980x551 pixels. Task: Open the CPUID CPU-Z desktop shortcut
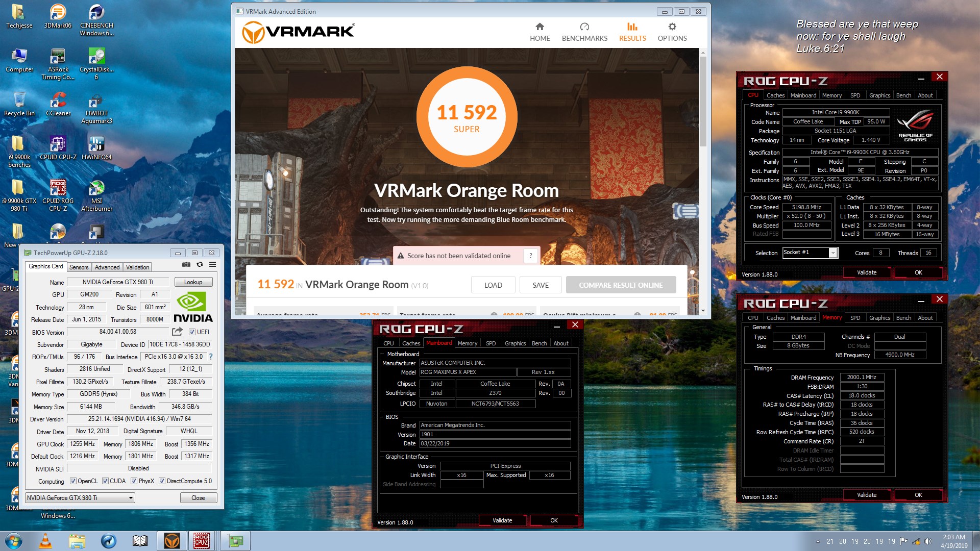(x=58, y=148)
